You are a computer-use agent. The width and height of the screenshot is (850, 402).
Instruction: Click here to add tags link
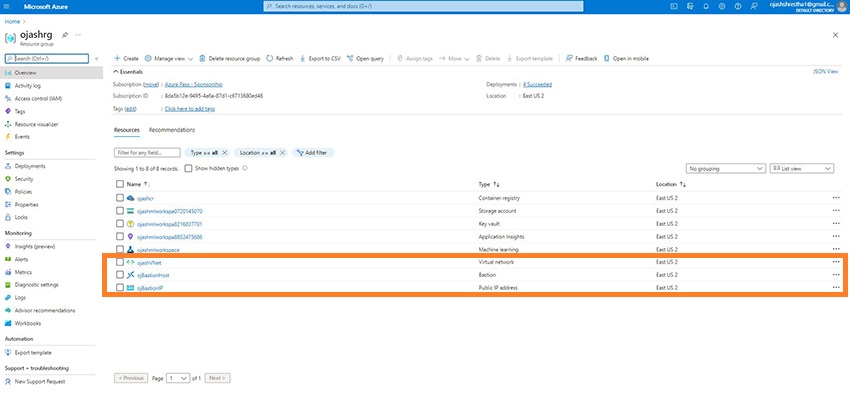coord(190,109)
